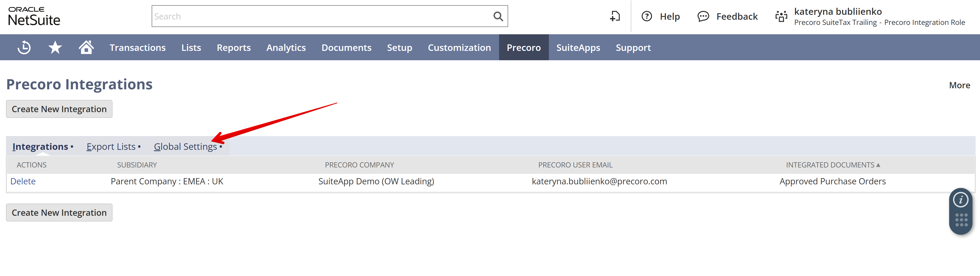Sort by Integrated Documents arrow
This screenshot has height=276, width=980.
[878, 165]
